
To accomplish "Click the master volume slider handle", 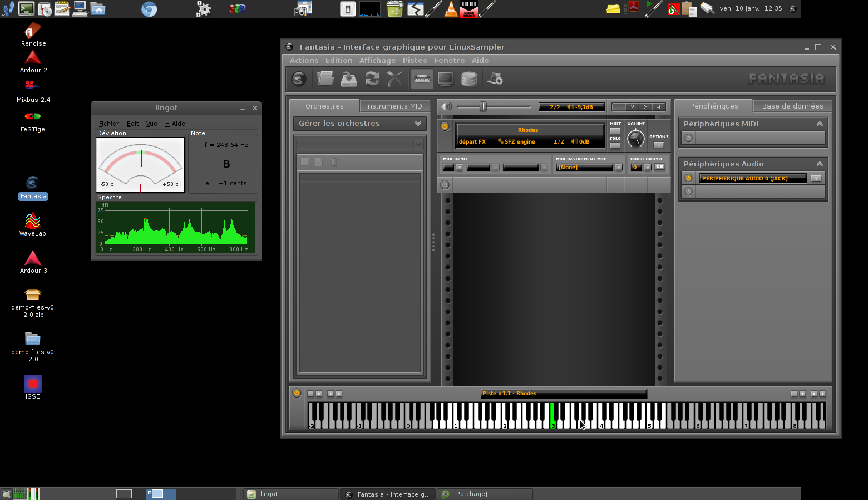I will (x=483, y=107).
